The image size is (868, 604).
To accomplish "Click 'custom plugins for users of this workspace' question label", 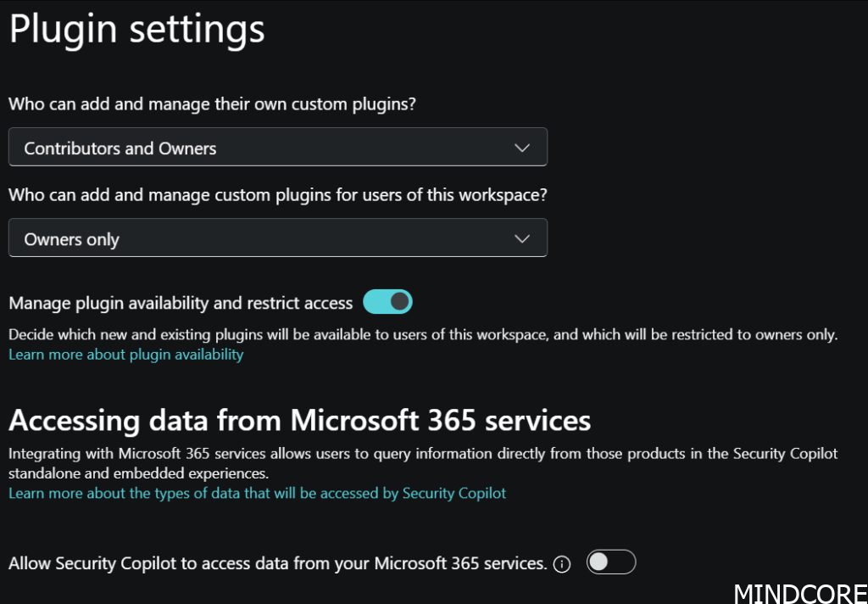I will (277, 195).
